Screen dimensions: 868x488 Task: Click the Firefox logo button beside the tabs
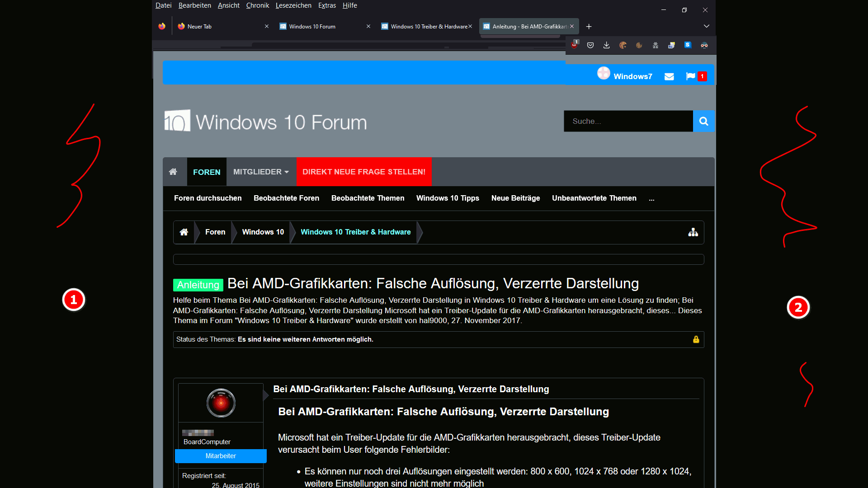[x=162, y=26]
